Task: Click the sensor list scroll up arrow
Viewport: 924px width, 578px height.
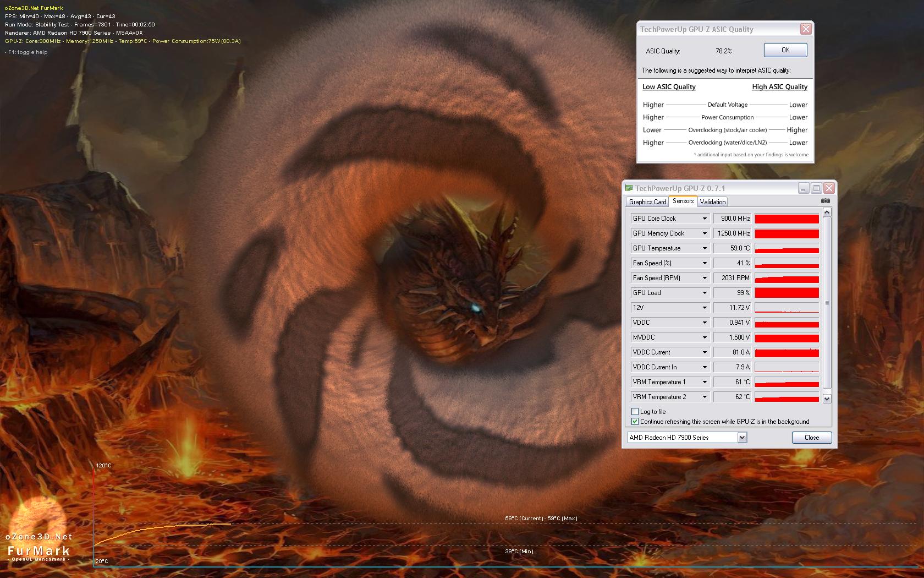Action: 827,212
